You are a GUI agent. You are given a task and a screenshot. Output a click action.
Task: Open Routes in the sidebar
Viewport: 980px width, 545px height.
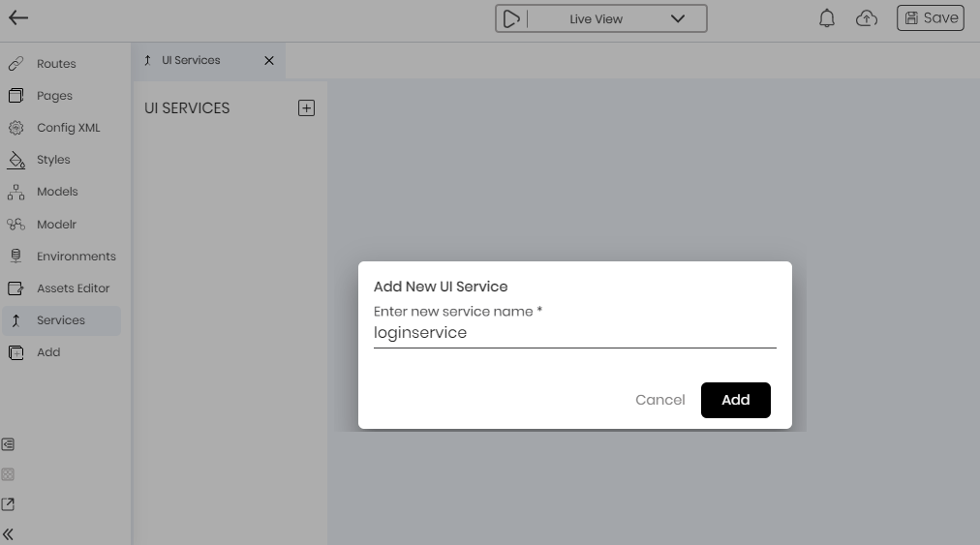click(56, 64)
